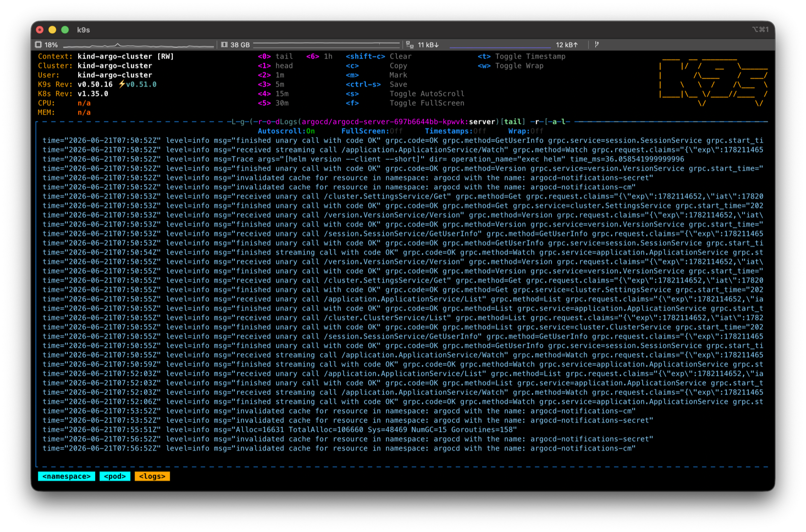Click K9s Rev v0.50.16 value

95,85
